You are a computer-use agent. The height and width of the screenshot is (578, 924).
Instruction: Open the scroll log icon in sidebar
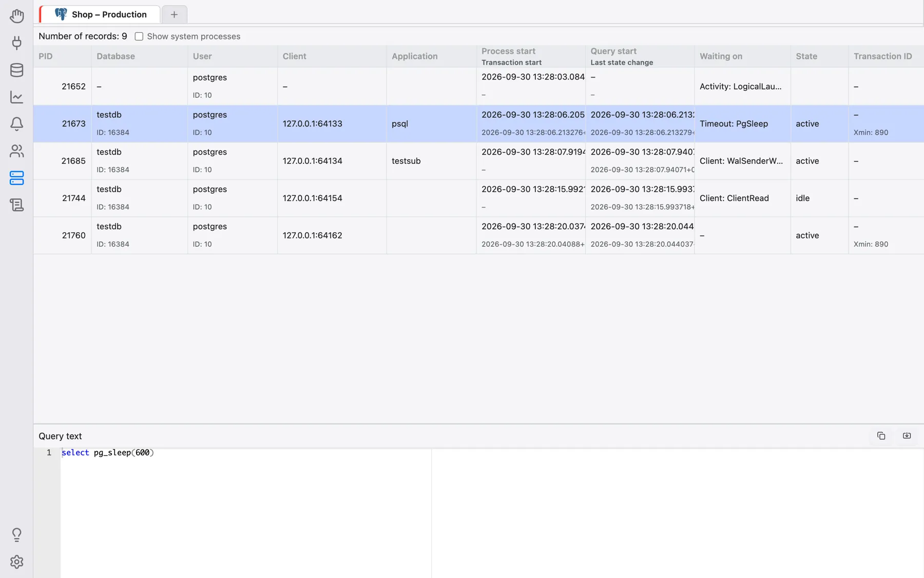click(x=16, y=205)
